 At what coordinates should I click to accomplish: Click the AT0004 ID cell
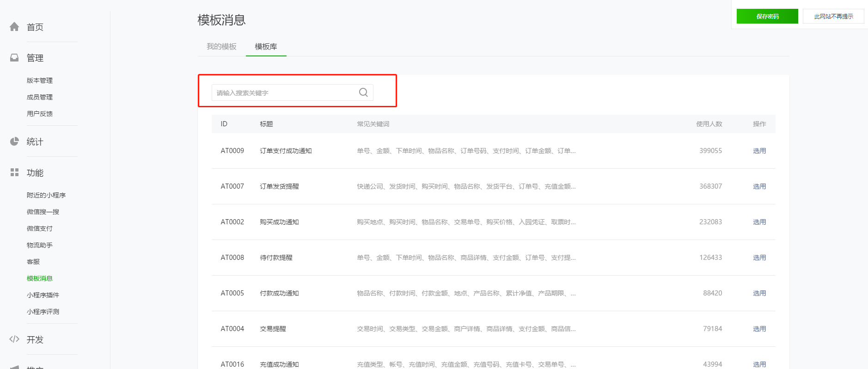point(232,329)
